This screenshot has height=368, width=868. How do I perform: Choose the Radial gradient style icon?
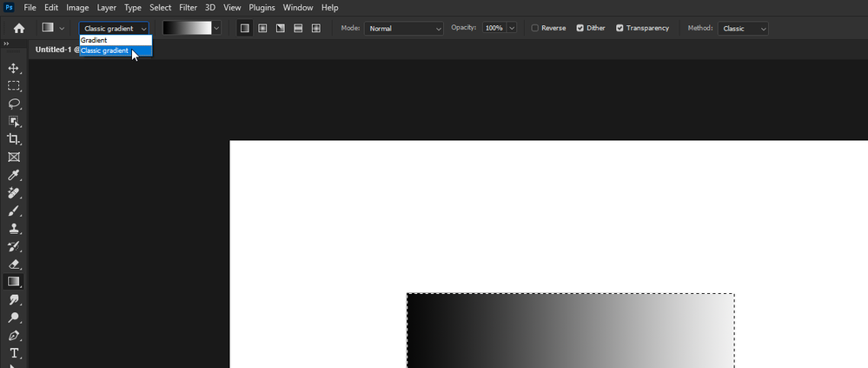[x=263, y=28]
